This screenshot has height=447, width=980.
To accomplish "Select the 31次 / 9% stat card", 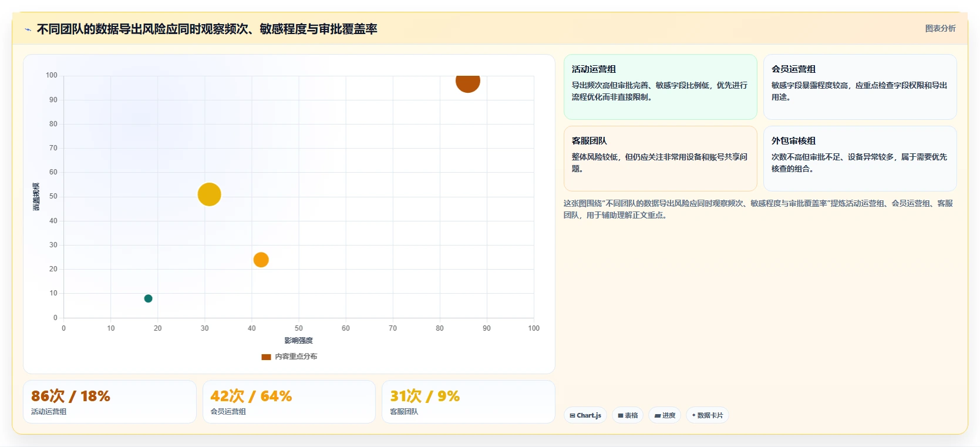I will pyautogui.click(x=468, y=402).
